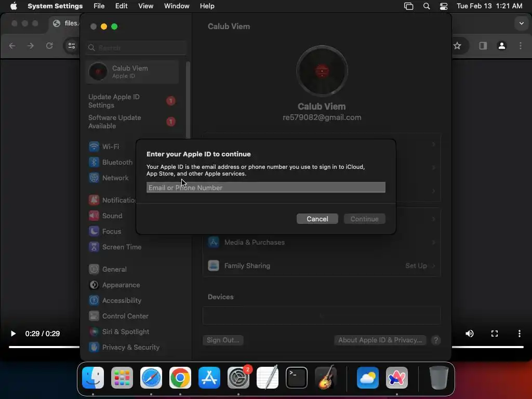Expand Chrome tab search dropdown
This screenshot has width=532, height=399.
point(522,23)
